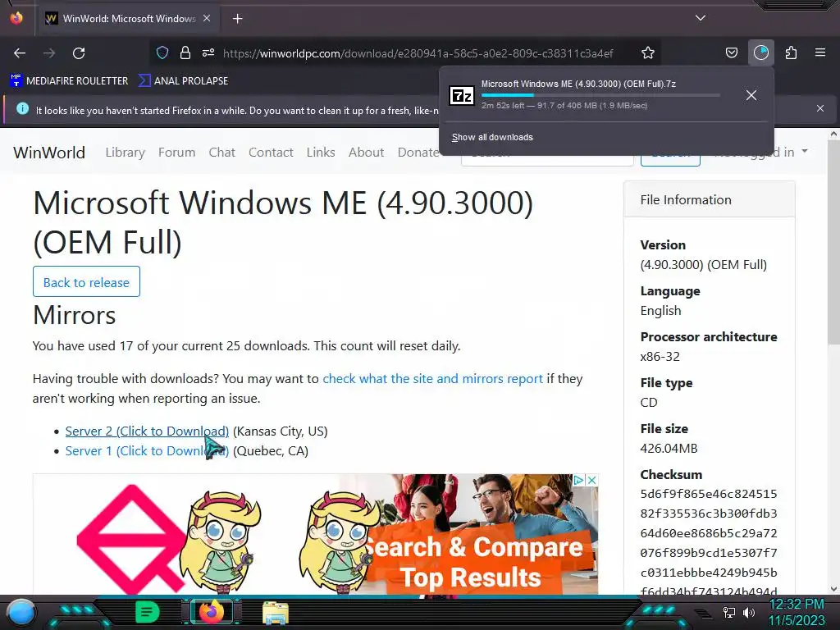Click the browser Forward arrow
The height and width of the screenshot is (630, 840).
coord(49,53)
